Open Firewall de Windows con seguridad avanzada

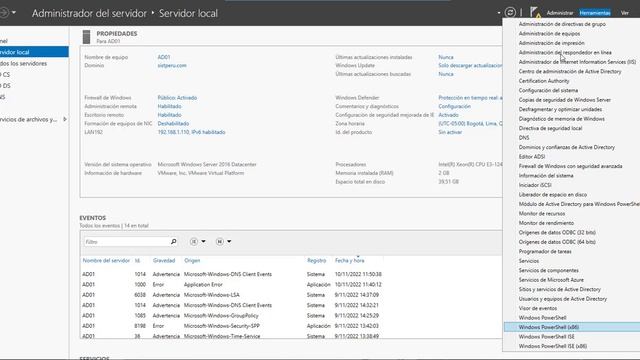[570, 166]
